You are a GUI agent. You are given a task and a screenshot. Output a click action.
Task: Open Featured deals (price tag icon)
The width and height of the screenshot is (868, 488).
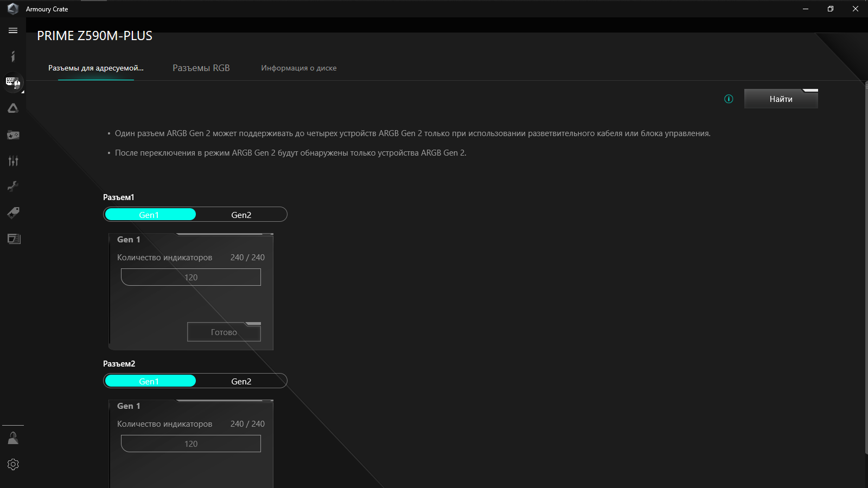tap(13, 213)
